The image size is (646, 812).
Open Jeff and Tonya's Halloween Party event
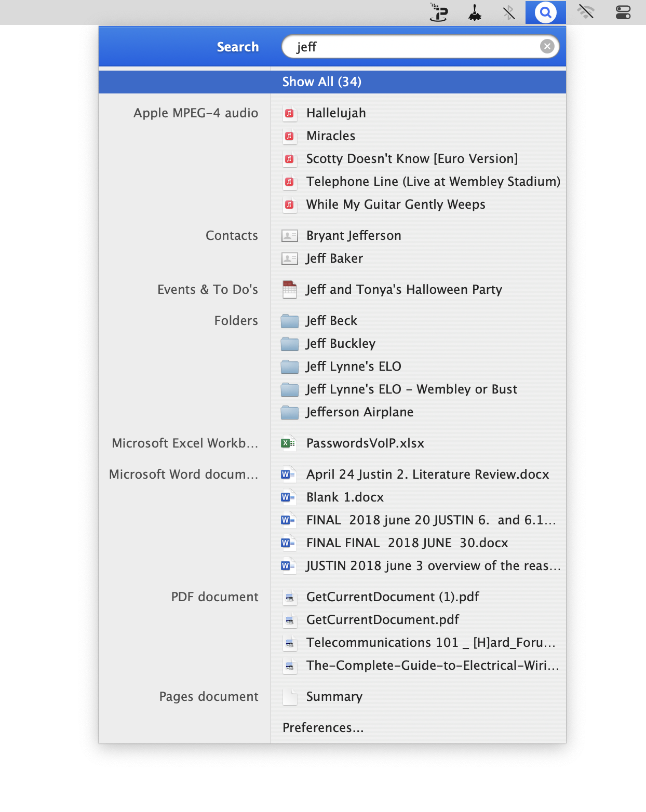click(x=403, y=290)
